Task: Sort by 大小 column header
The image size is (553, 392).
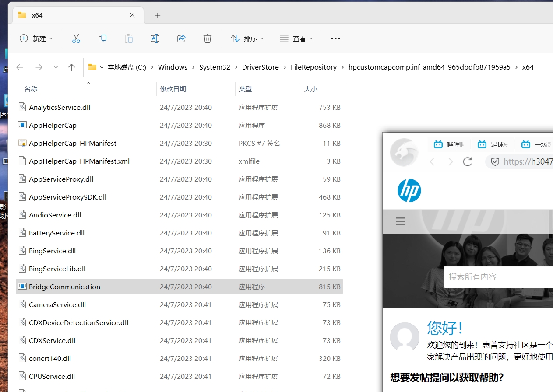Action: (311, 89)
